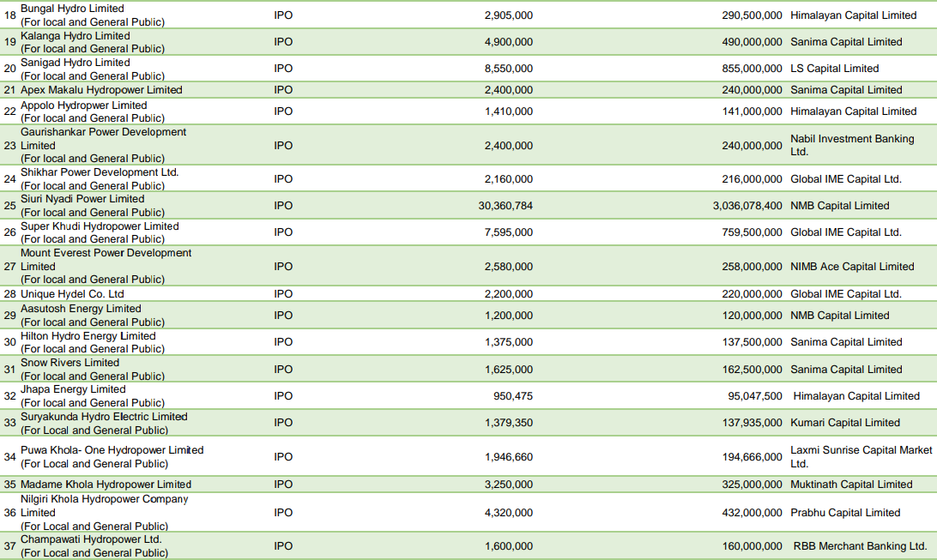Click the 30,360,784 units cell
The height and width of the screenshot is (560, 937).
click(505, 206)
